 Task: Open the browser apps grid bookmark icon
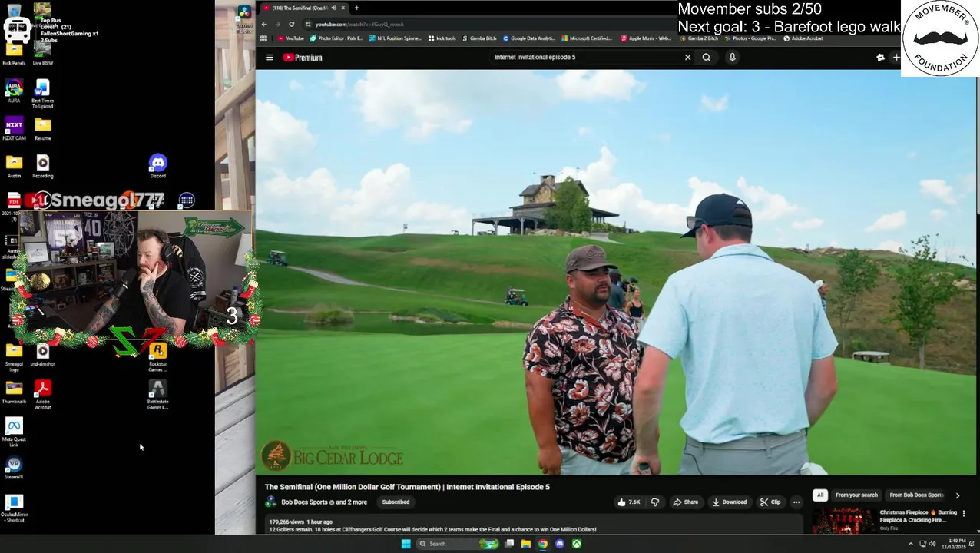click(x=263, y=38)
